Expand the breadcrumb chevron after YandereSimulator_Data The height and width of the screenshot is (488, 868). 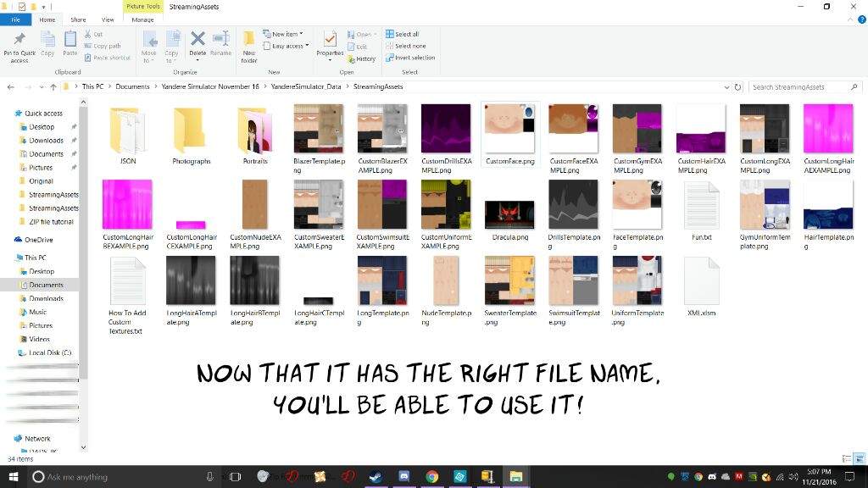tap(347, 87)
